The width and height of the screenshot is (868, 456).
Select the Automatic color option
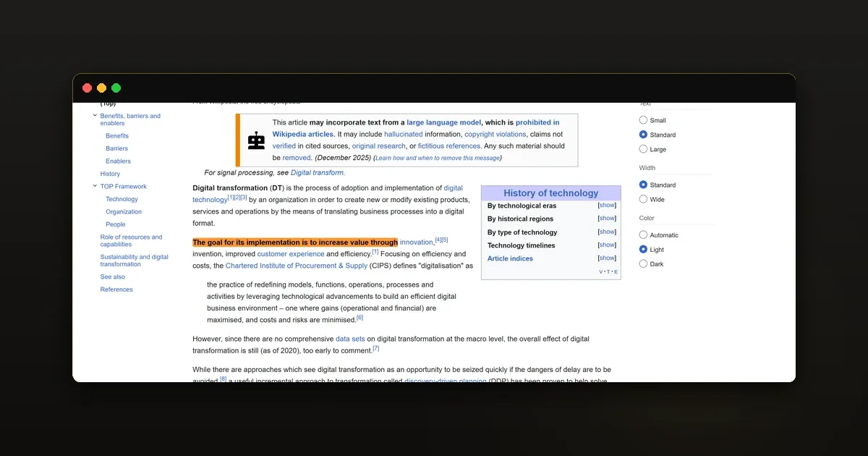click(643, 235)
